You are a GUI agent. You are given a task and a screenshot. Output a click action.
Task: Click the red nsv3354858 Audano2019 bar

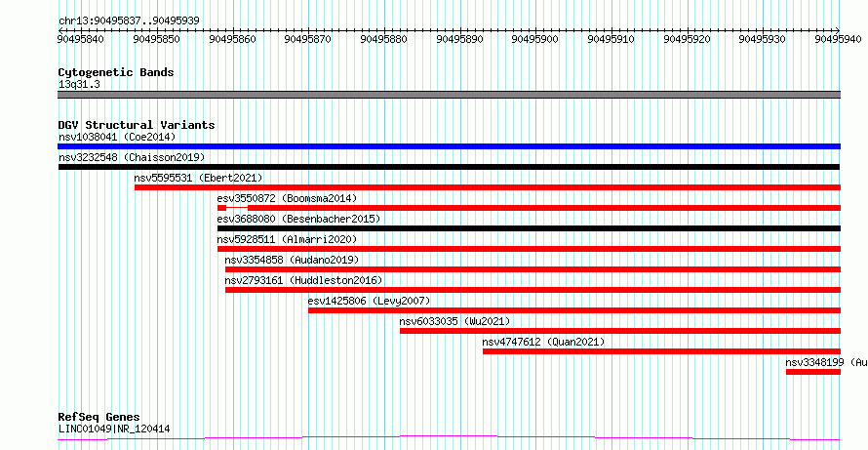tap(533, 269)
